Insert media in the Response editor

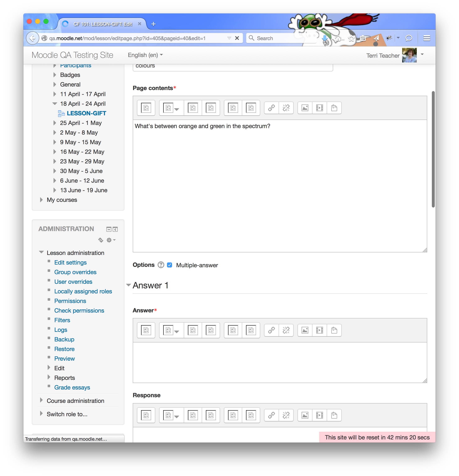(319, 415)
